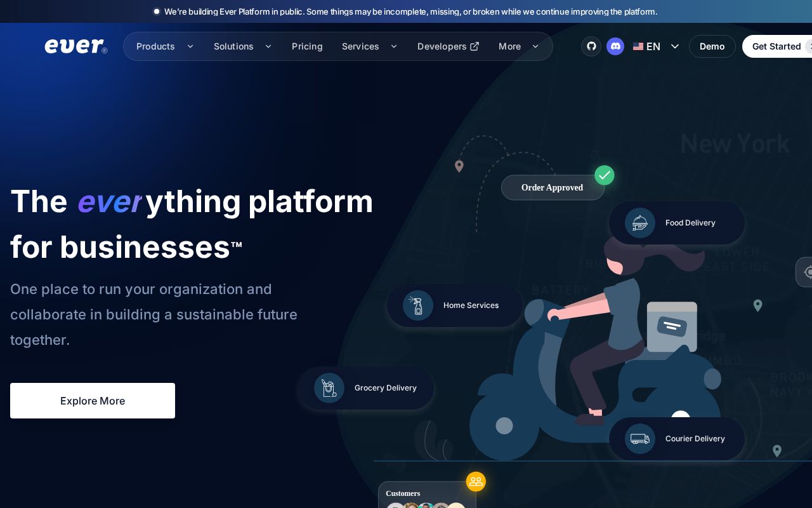The width and height of the screenshot is (812, 508).
Task: Click the Order Approved badge
Action: [x=553, y=188]
